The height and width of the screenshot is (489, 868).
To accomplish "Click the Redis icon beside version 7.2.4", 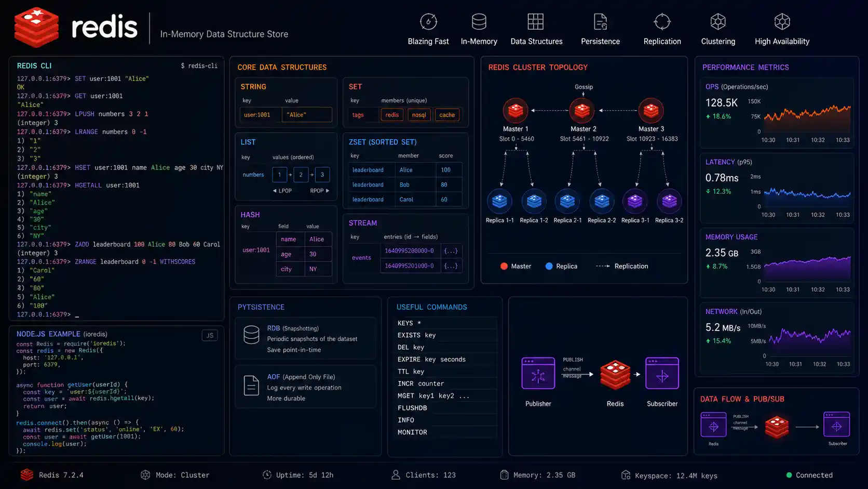I will coord(26,474).
